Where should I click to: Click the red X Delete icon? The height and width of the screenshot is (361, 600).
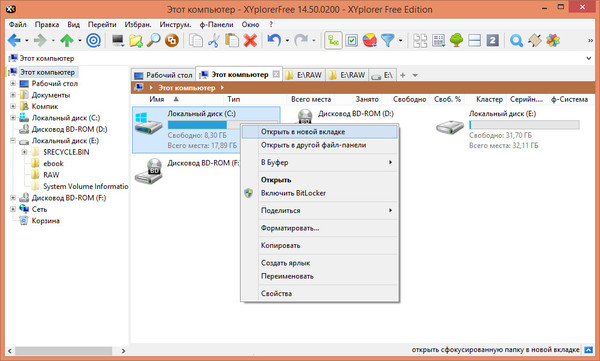tap(250, 40)
